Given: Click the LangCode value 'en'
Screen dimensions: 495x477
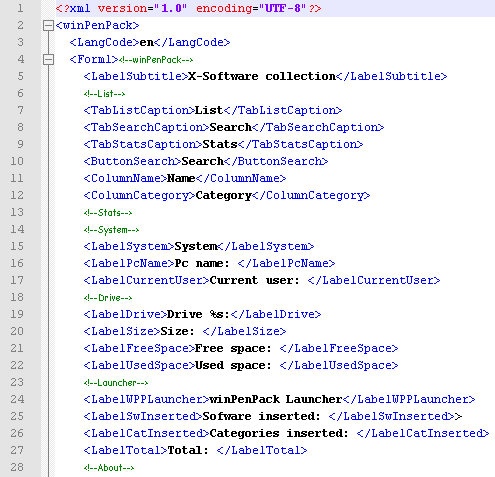Looking at the screenshot, I should point(146,43).
